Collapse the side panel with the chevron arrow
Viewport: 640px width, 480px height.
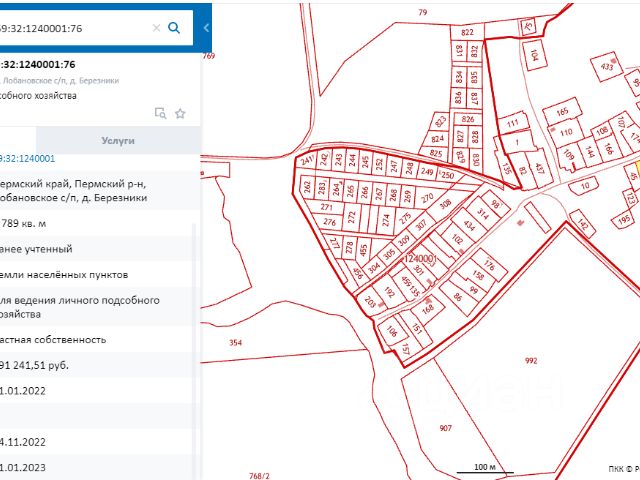click(205, 28)
